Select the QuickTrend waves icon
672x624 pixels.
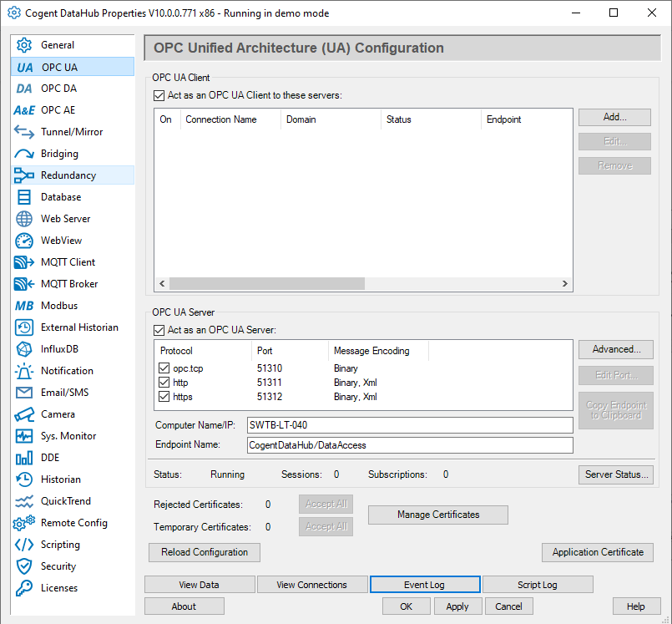pos(24,501)
